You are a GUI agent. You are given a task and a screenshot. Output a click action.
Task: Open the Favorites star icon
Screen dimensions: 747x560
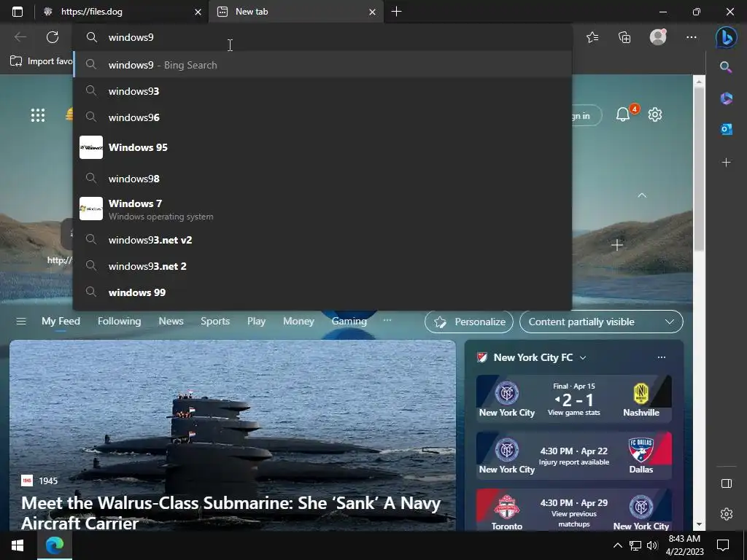(592, 37)
